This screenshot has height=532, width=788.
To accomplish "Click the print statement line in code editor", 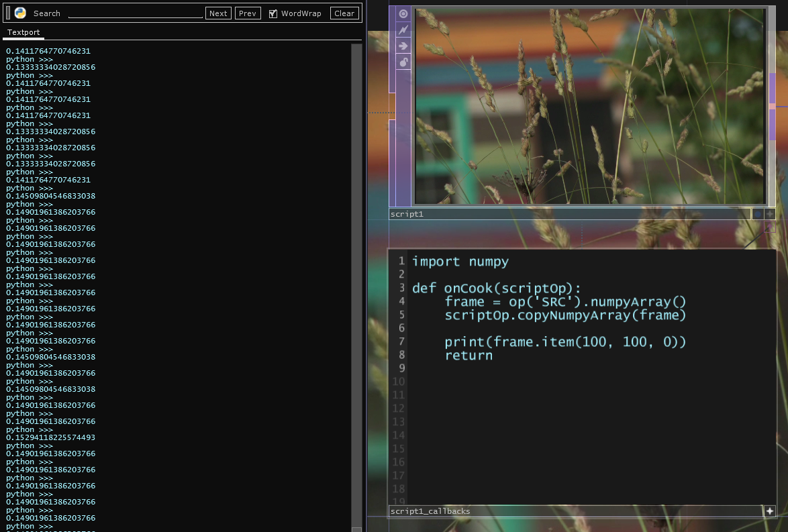I will pos(565,342).
